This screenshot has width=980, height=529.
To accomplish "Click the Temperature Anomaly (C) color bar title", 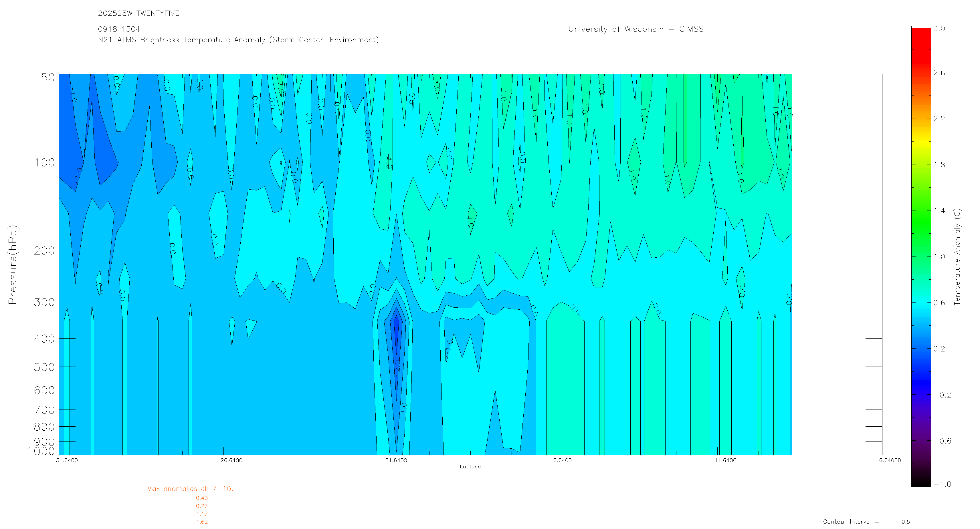I will 957,257.
